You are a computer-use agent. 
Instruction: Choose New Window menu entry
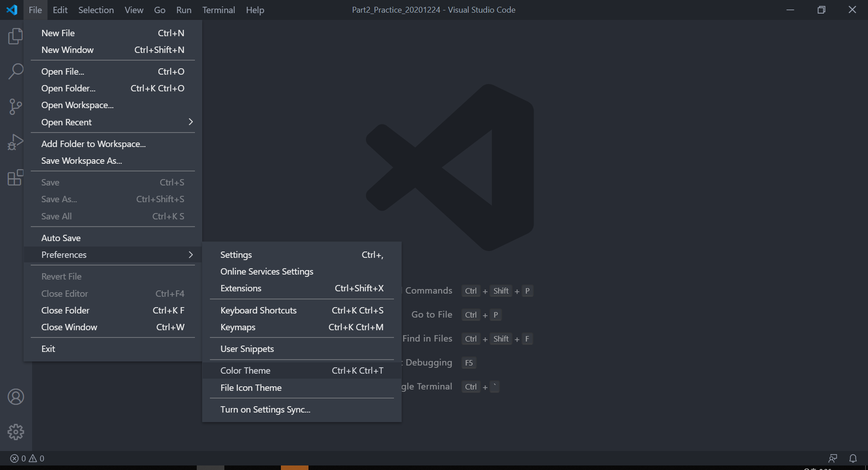click(x=113, y=50)
